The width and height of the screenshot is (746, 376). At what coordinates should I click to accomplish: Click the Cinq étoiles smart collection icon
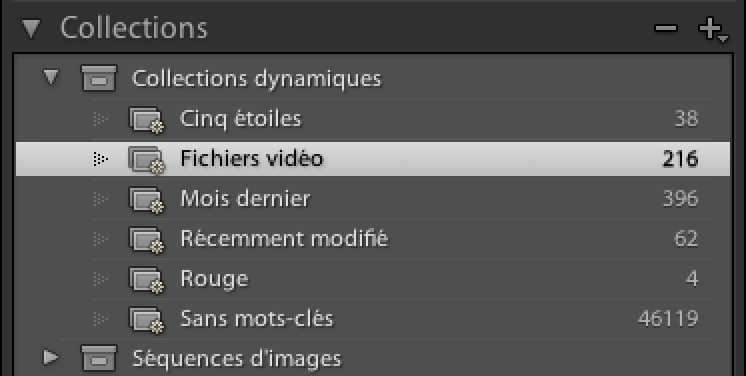(147, 119)
